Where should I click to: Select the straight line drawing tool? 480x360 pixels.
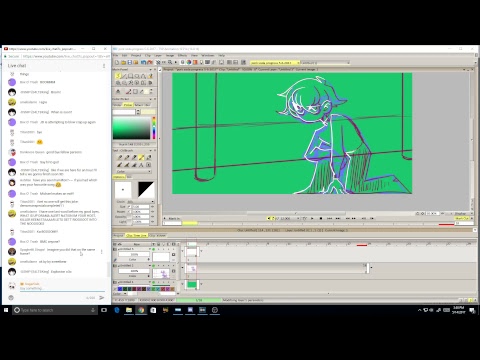click(124, 76)
